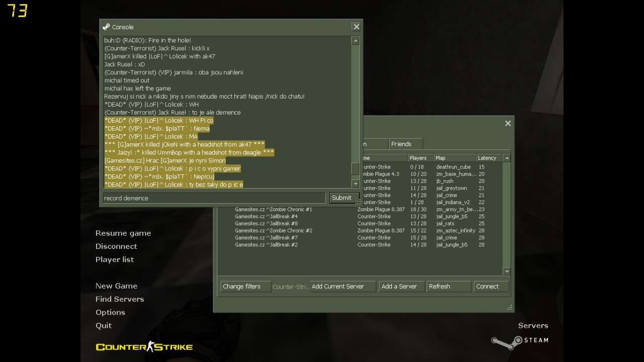Select the jb_rush map row

433,181
